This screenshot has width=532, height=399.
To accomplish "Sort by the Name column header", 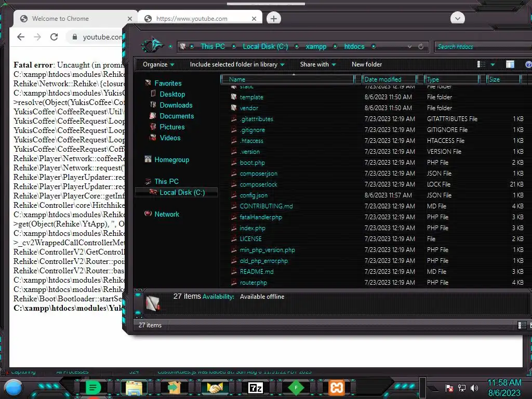I will [x=287, y=79].
